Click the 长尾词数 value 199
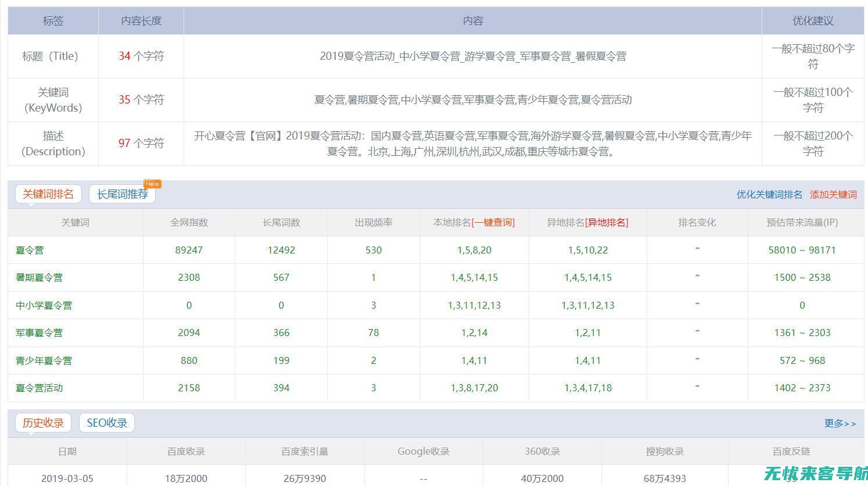The height and width of the screenshot is (486, 868). point(281,360)
